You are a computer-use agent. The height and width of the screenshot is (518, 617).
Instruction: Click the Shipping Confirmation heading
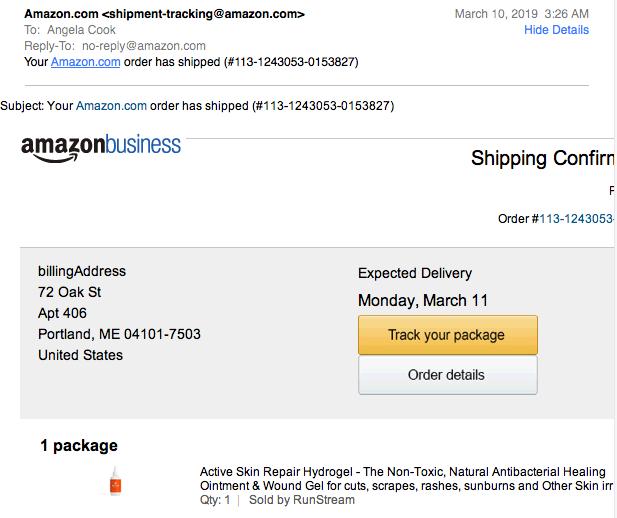543,158
